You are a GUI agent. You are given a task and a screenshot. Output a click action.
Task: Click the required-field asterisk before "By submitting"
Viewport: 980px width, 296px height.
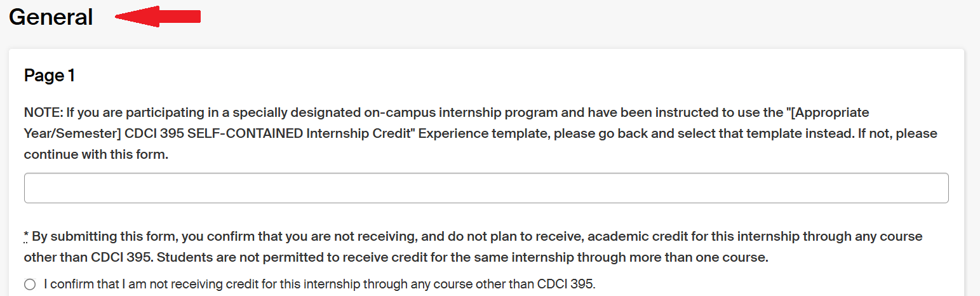coord(26,238)
